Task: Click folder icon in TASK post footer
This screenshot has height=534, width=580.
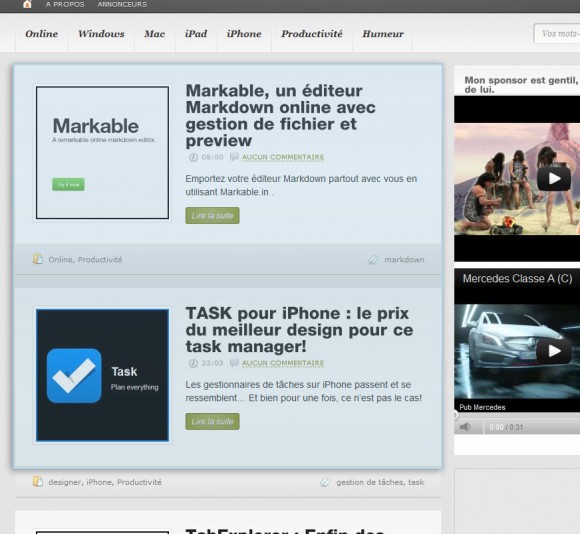Action: [38, 482]
